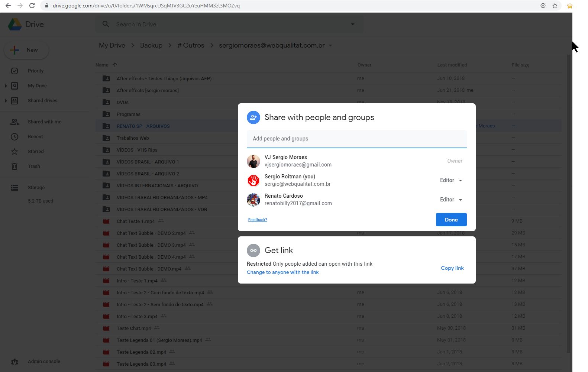The height and width of the screenshot is (372, 588).
Task: Open Renato Cardoso's Editor role dropdown
Action: point(451,200)
